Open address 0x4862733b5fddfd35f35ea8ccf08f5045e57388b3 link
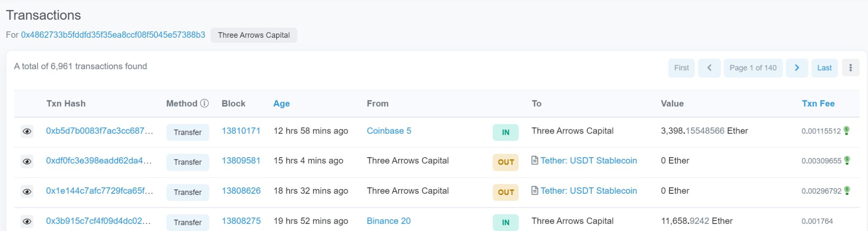Viewport: 868px width, 231px height. (x=113, y=35)
